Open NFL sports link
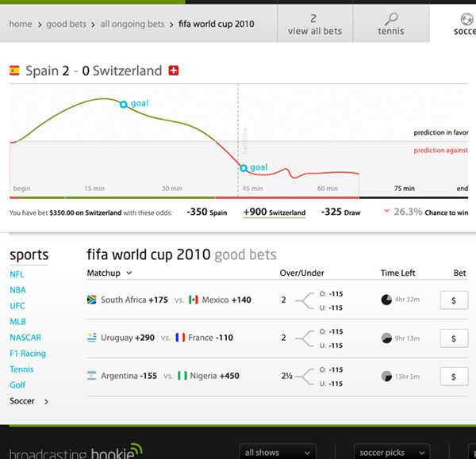 point(17,274)
